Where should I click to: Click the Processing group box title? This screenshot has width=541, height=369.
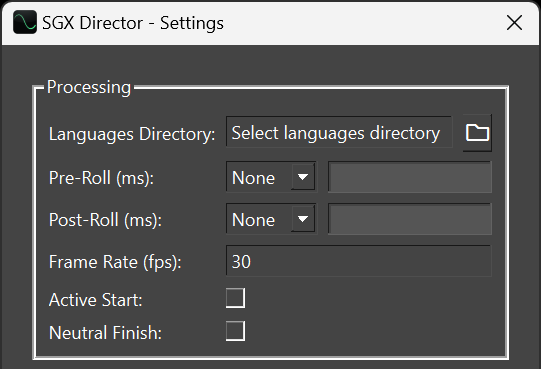(89, 87)
